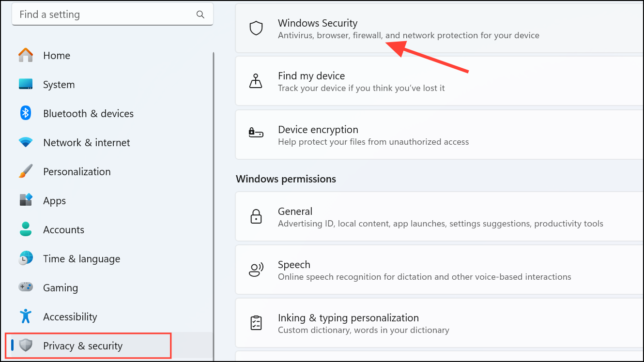This screenshot has height=362, width=644.
Task: Click the Accounts person icon
Action: 26,229
